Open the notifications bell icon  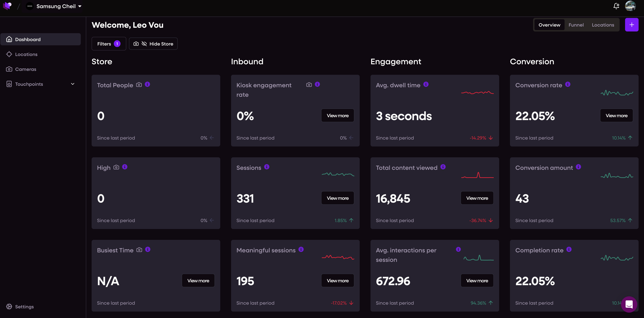pyautogui.click(x=616, y=6)
